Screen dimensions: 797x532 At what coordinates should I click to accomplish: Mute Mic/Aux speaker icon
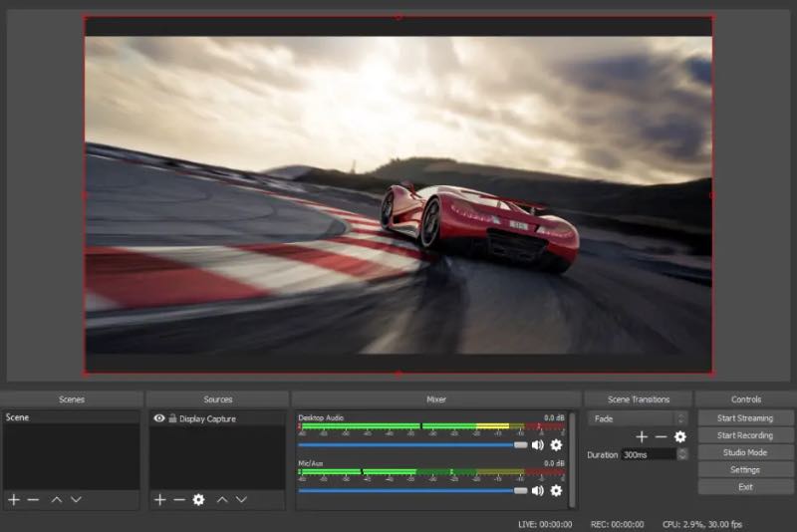[538, 490]
